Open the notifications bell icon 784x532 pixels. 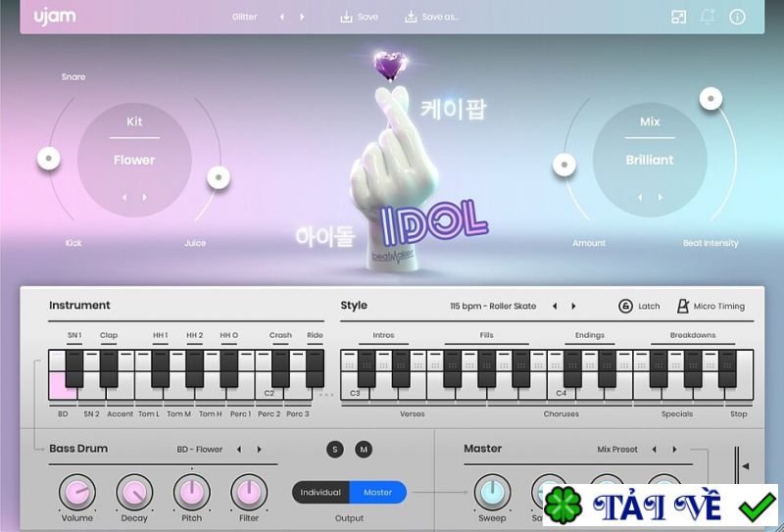708,17
